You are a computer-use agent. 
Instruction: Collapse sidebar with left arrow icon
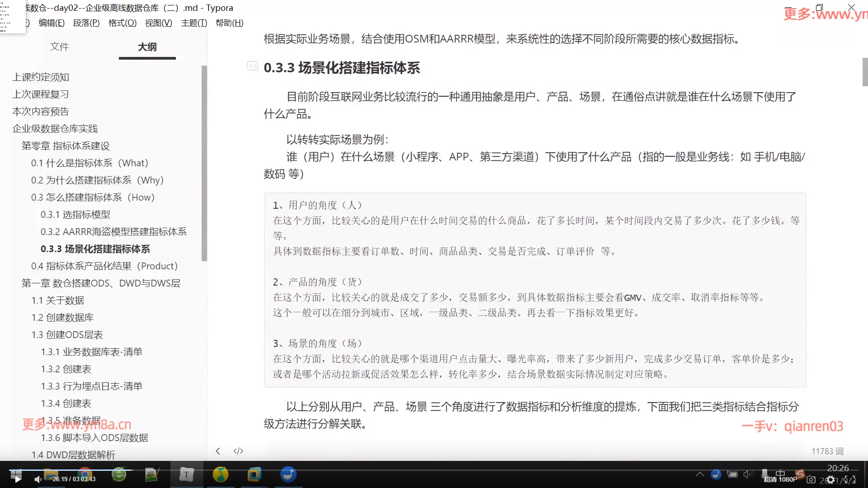pyautogui.click(x=218, y=451)
